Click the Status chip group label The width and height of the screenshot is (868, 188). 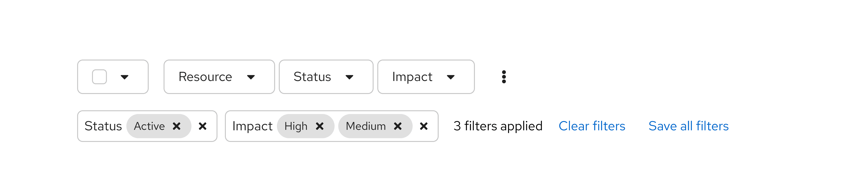103,126
